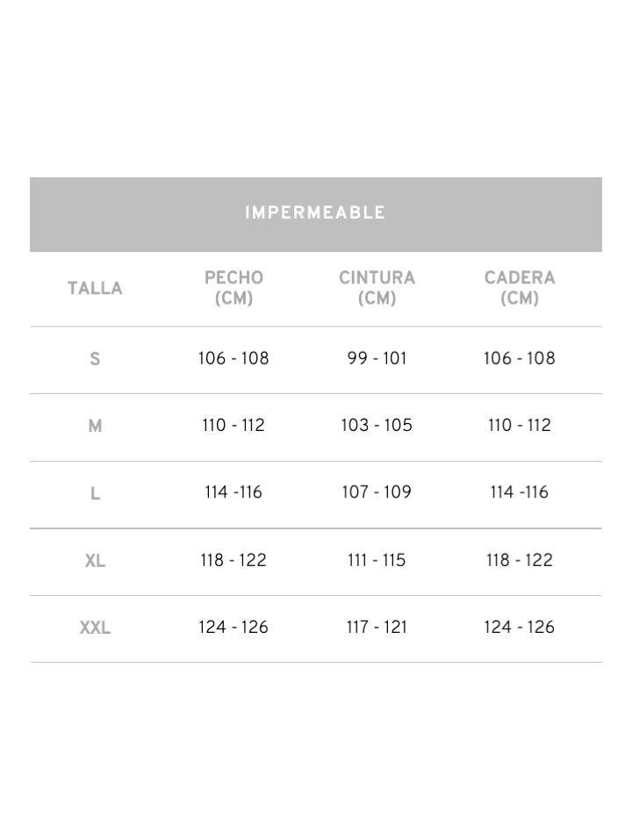Click the XXL waist value 117 - 121

pyautogui.click(x=377, y=627)
